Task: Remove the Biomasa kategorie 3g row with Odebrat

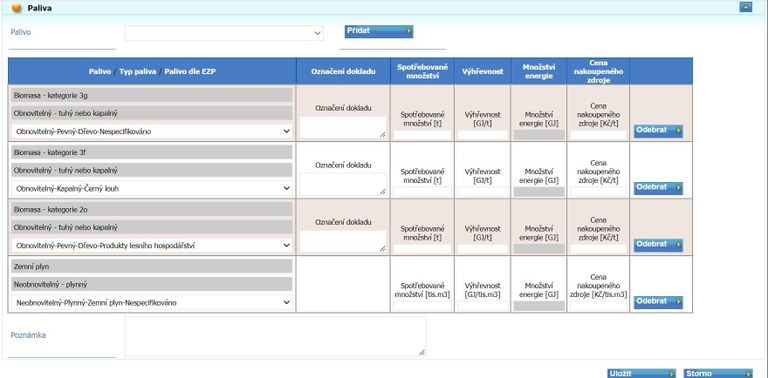Action: pyautogui.click(x=658, y=131)
